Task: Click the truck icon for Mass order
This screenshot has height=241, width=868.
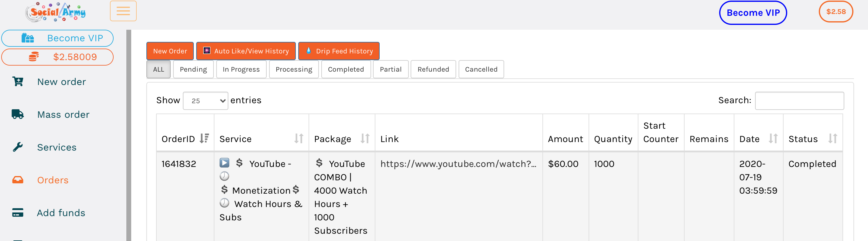Action: [18, 114]
